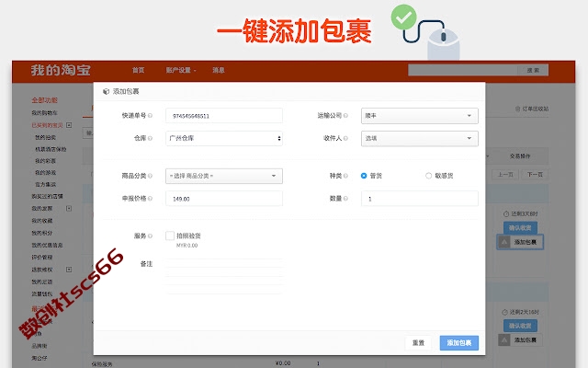Click the info icon beside 快递单号
Image resolution: width=588 pixels, height=368 pixels.
[150, 116]
